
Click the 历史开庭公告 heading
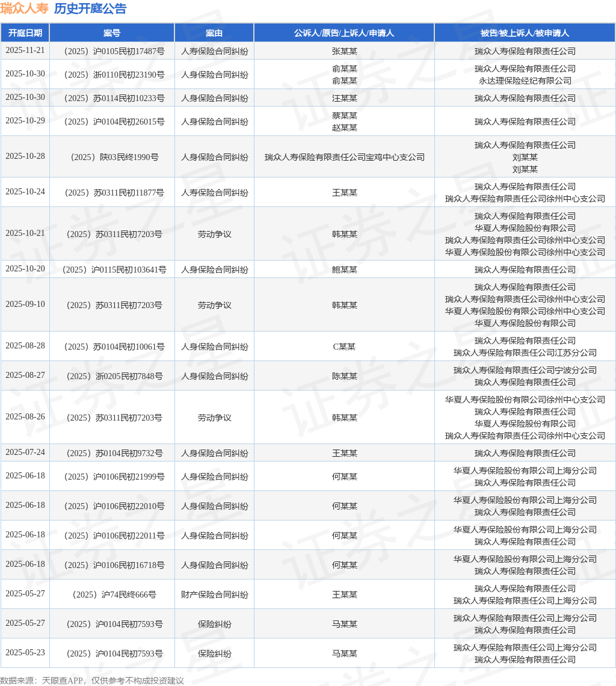click(90, 8)
